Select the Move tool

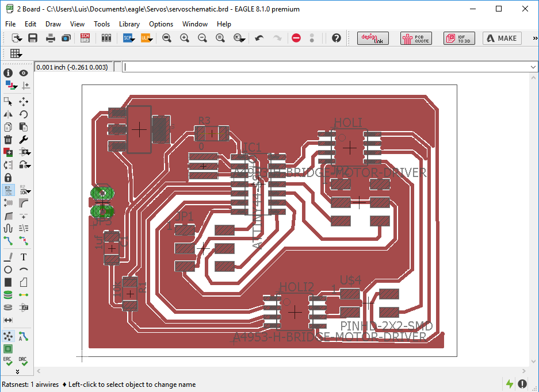(x=24, y=101)
